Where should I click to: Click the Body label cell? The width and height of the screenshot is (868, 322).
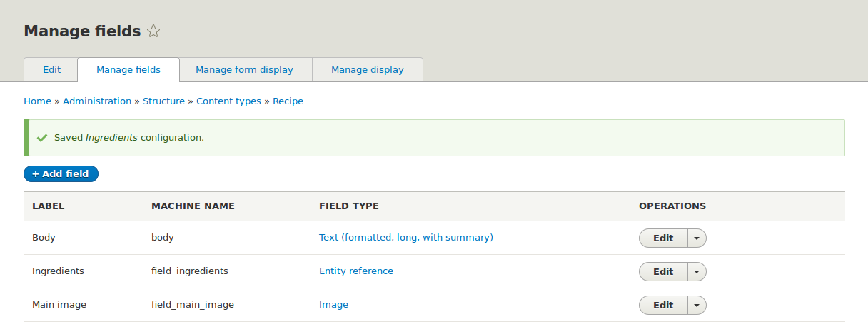44,238
